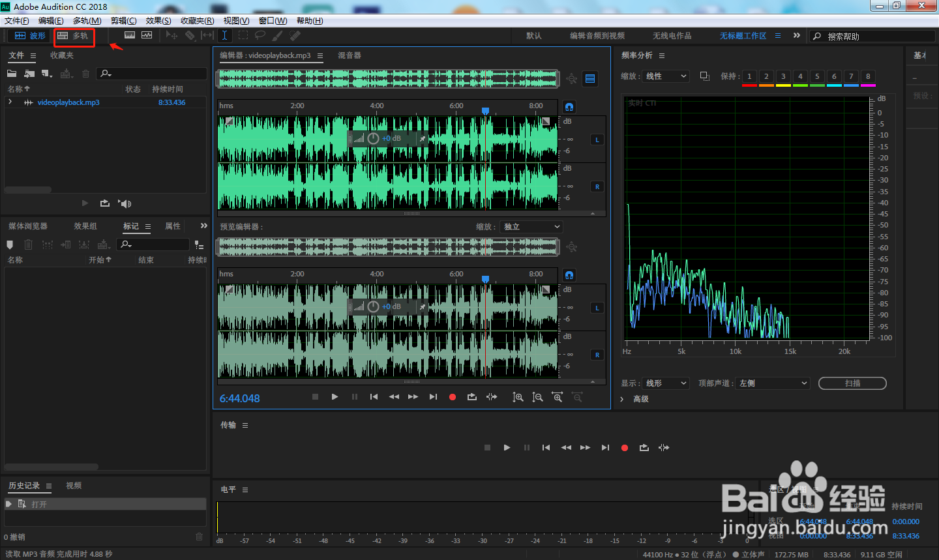The image size is (939, 560).
Task: Toggle Loop in the 传输 transport panel
Action: (644, 448)
